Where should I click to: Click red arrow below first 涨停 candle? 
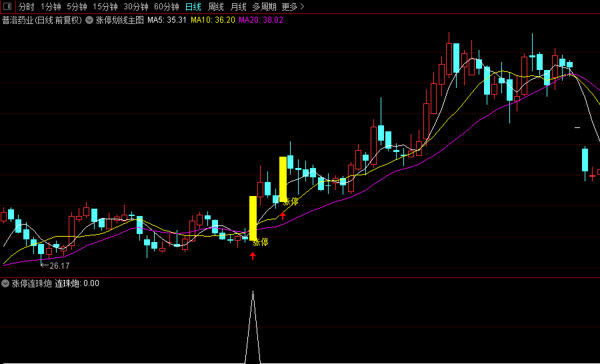[253, 256]
